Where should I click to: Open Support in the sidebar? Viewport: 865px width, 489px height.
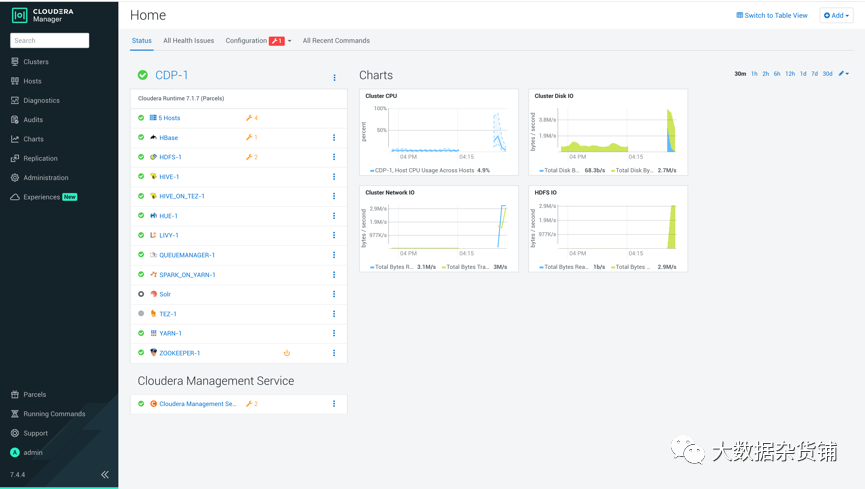click(35, 433)
